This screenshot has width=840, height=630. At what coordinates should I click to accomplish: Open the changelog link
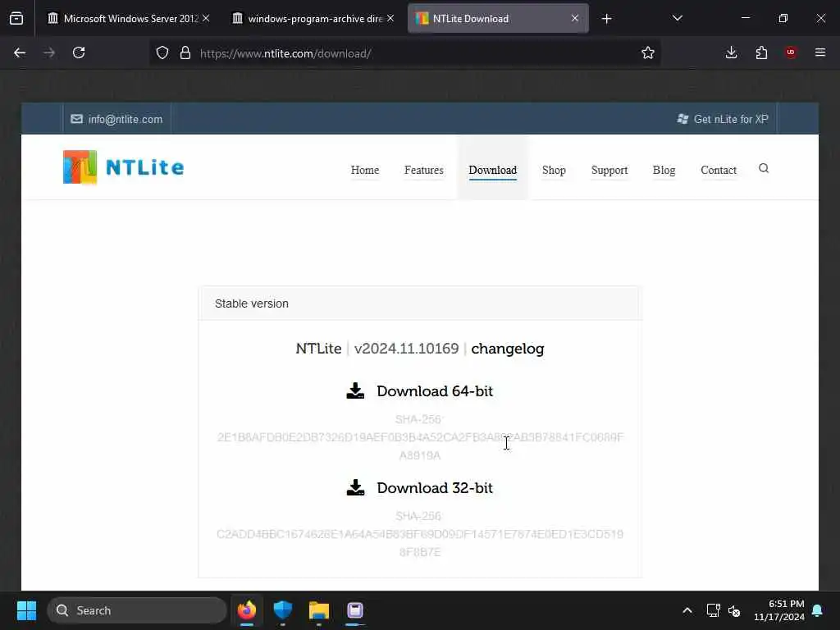tap(507, 349)
